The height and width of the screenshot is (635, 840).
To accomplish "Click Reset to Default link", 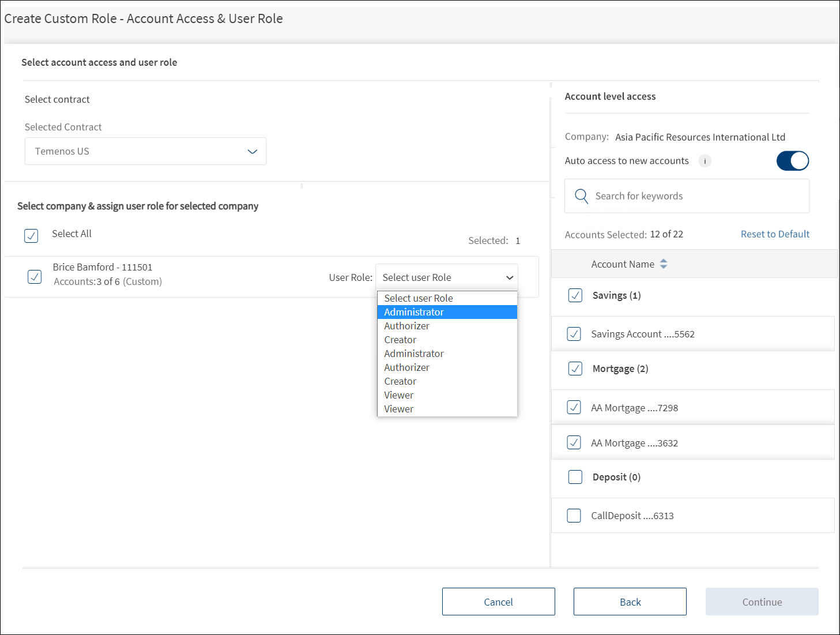I will point(775,234).
